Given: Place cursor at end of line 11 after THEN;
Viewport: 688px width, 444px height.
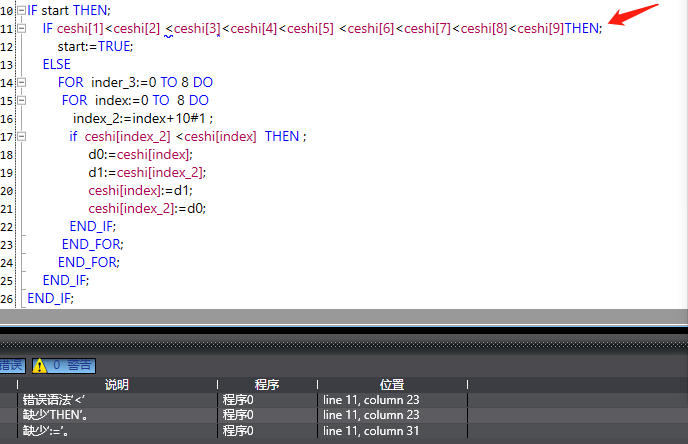Looking at the screenshot, I should point(603,29).
